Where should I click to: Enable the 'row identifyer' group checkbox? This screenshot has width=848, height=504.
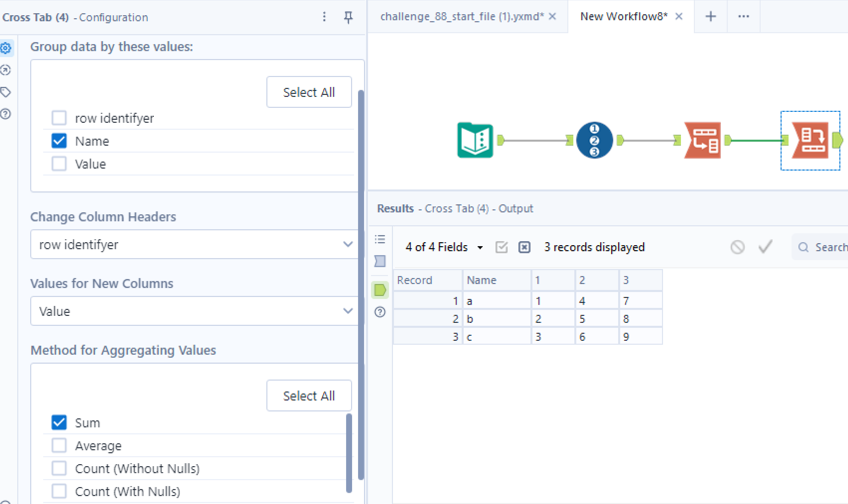[59, 118]
